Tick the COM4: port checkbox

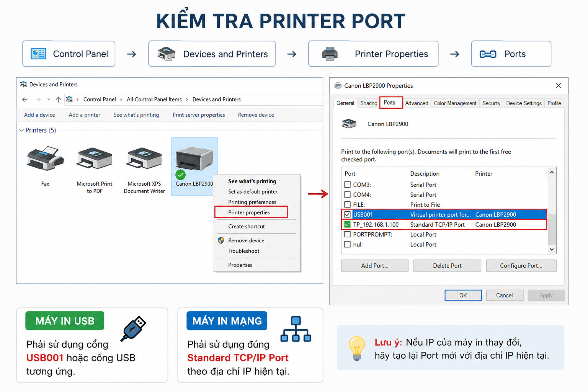coord(348,194)
